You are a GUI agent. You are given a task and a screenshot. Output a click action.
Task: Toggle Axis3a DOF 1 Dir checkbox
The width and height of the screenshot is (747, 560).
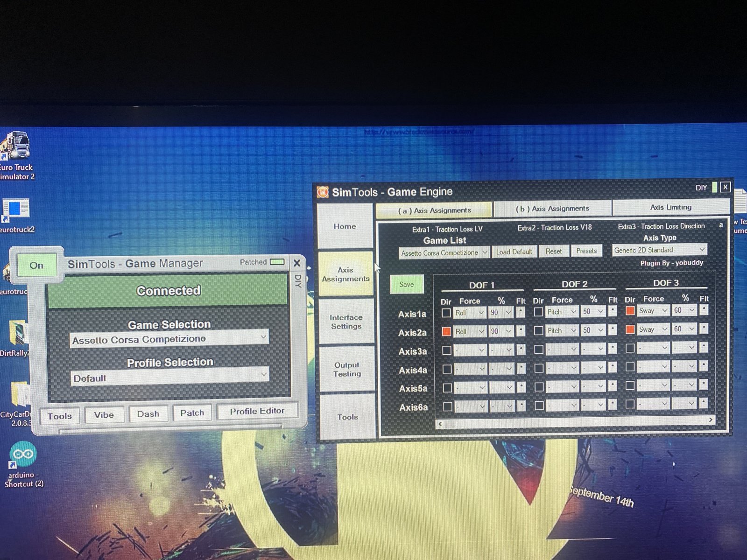[x=447, y=350]
